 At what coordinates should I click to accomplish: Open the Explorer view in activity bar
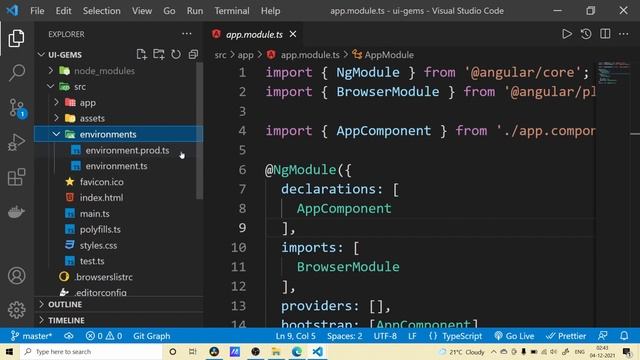pyautogui.click(x=16, y=38)
